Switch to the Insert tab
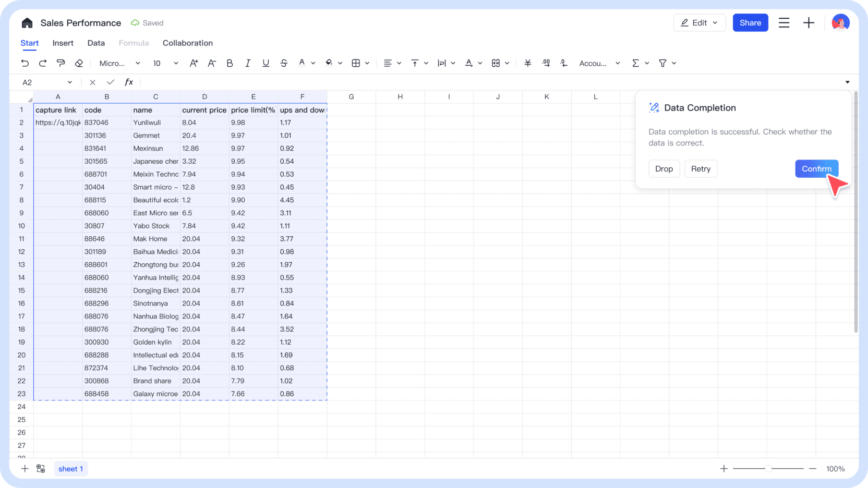Viewport: 868px width, 488px height. [x=63, y=43]
